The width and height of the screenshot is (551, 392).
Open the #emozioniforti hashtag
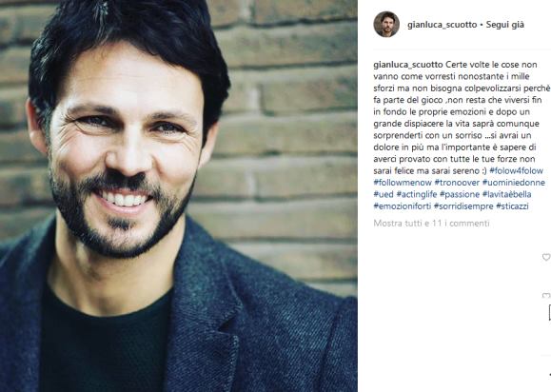(402, 206)
